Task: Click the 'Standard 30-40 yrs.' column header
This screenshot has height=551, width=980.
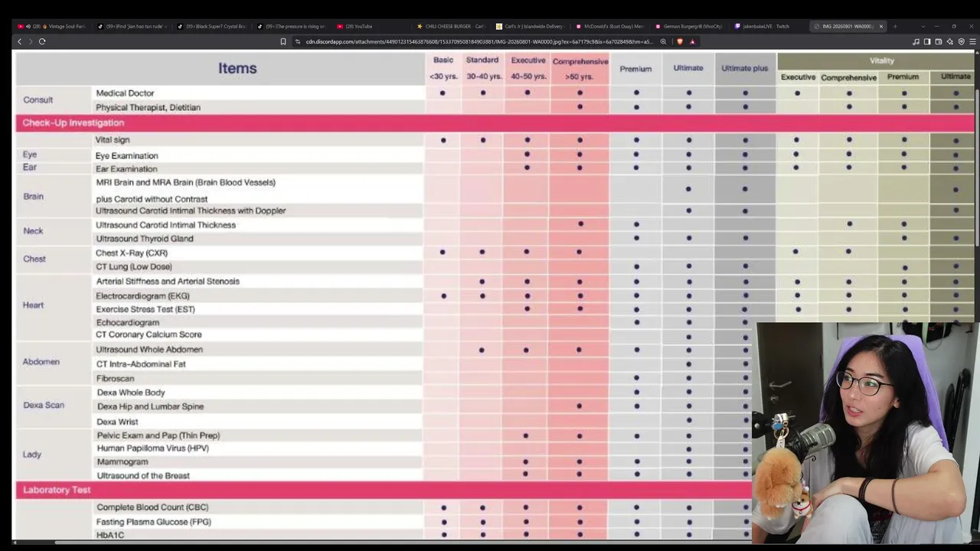Action: (482, 68)
